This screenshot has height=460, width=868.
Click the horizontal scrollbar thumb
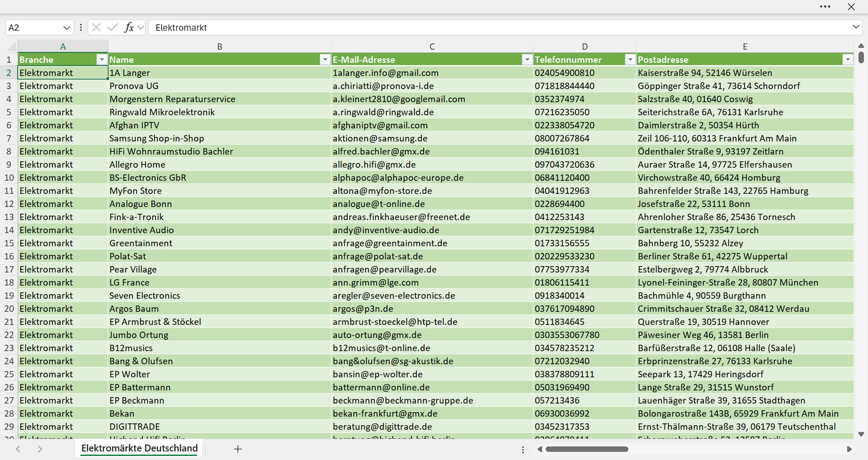pyautogui.click(x=586, y=449)
